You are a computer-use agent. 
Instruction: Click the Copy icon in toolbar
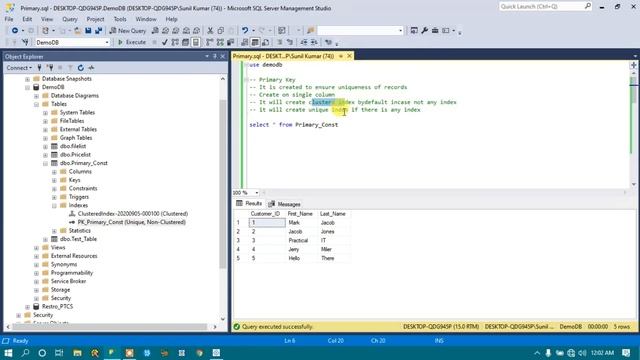[x=221, y=31]
